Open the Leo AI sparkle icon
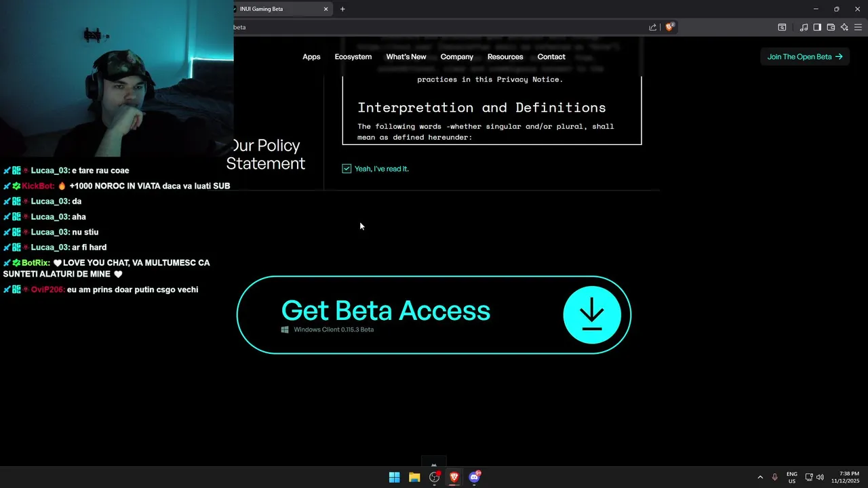 (844, 27)
